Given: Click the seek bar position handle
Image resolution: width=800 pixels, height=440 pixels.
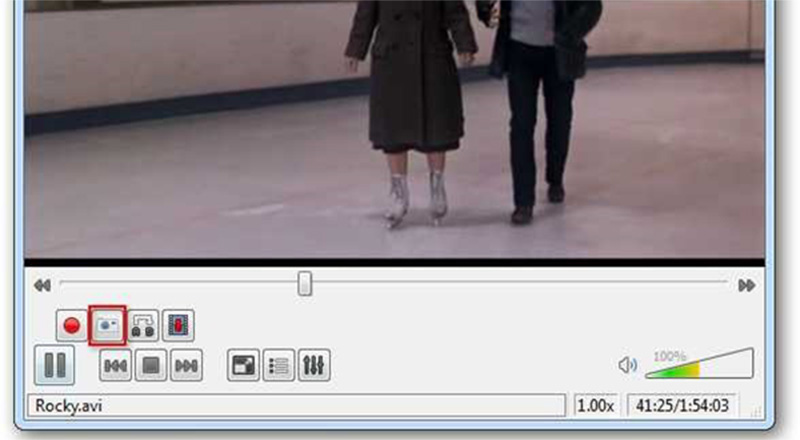Looking at the screenshot, I should [x=305, y=285].
